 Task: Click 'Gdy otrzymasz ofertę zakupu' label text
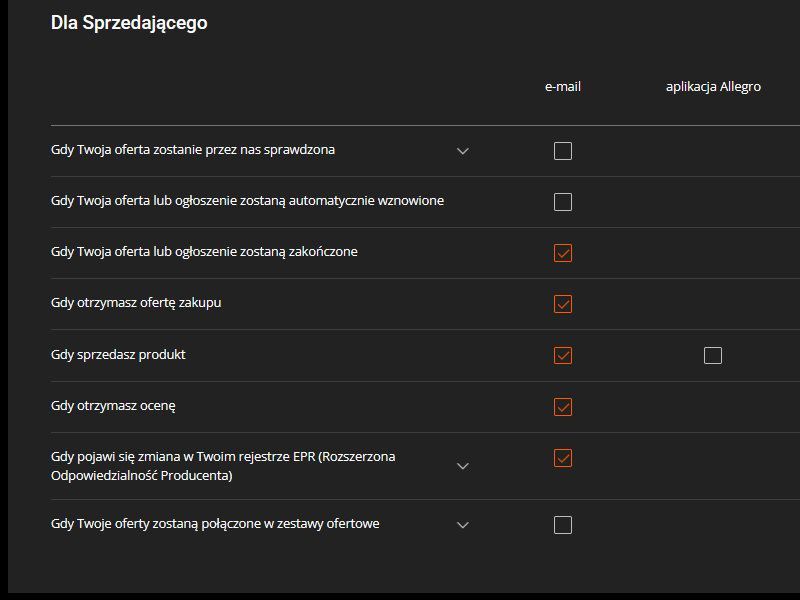[136, 303]
